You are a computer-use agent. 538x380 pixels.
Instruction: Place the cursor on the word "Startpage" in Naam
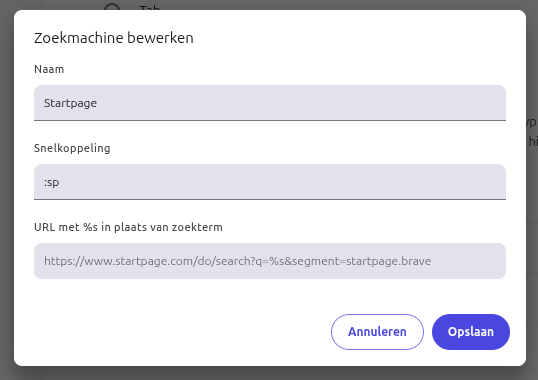pyautogui.click(x=70, y=103)
